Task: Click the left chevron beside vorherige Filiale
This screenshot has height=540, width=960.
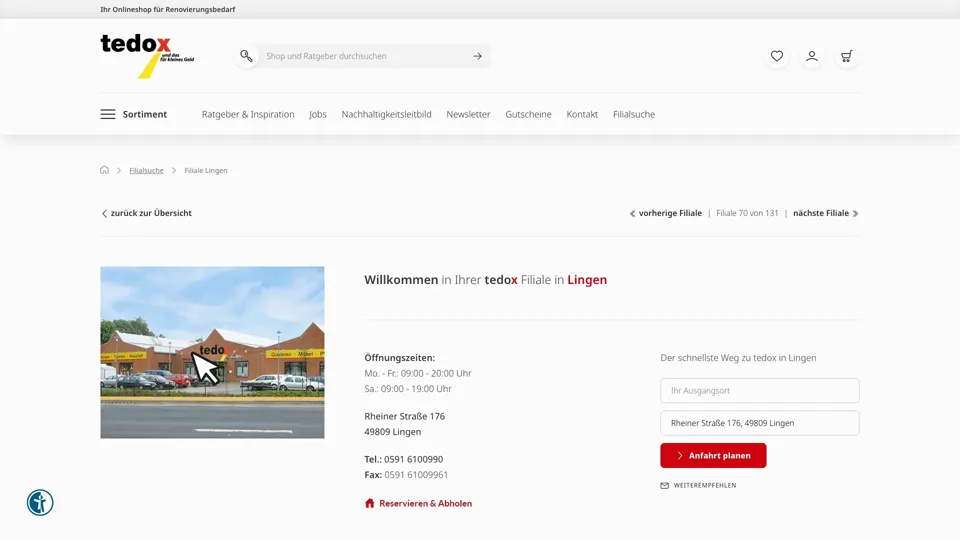Action: tap(632, 214)
